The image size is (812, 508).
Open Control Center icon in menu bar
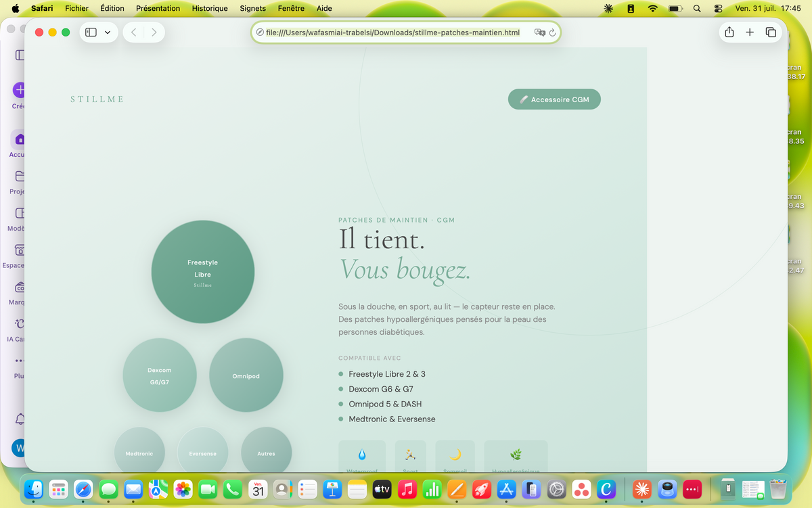(719, 9)
